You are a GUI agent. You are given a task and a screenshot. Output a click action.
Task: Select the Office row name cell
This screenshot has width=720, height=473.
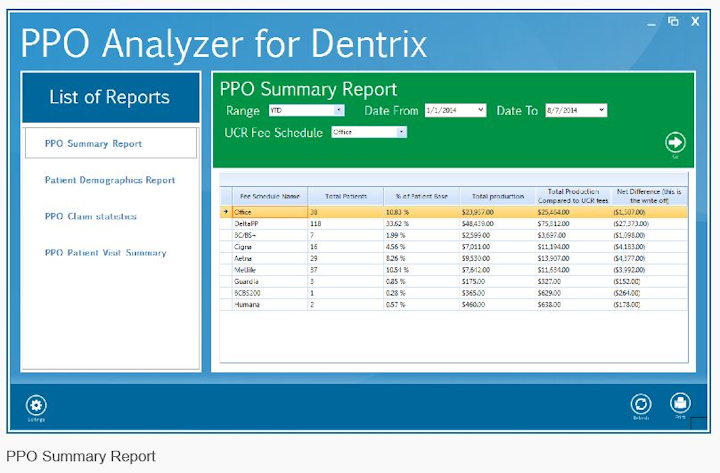tap(270, 212)
